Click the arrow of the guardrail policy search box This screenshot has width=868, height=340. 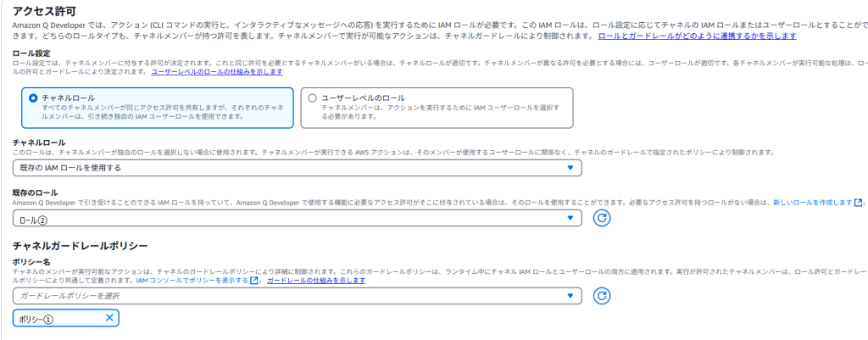570,296
